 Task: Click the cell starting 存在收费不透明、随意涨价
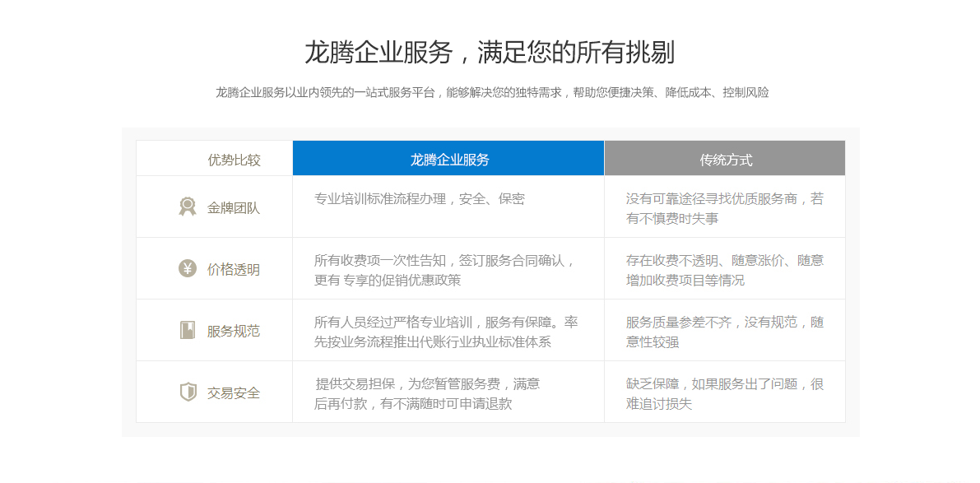[725, 270]
